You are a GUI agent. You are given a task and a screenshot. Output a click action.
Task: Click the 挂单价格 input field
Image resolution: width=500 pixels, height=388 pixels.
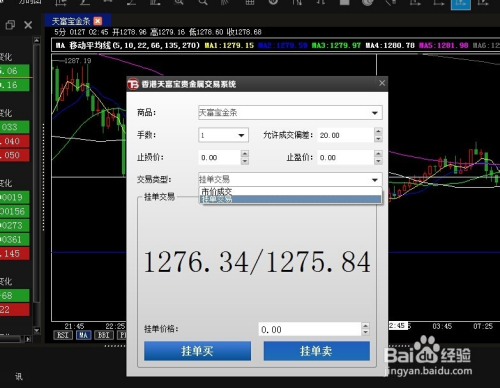click(x=310, y=329)
